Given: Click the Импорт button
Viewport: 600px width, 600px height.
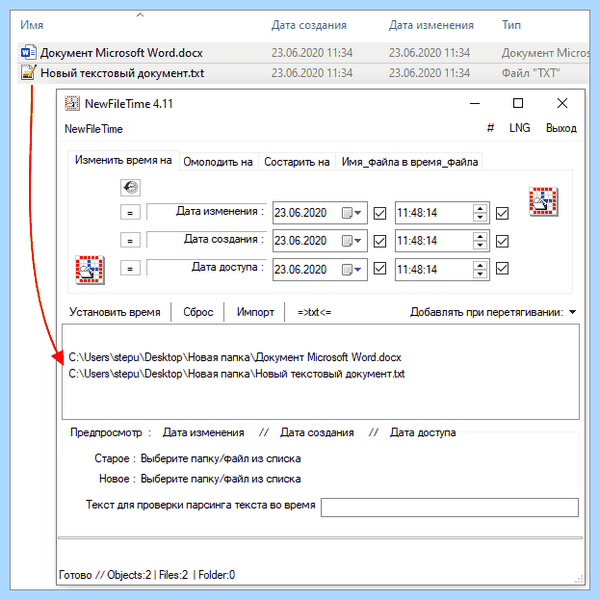Looking at the screenshot, I should [255, 312].
